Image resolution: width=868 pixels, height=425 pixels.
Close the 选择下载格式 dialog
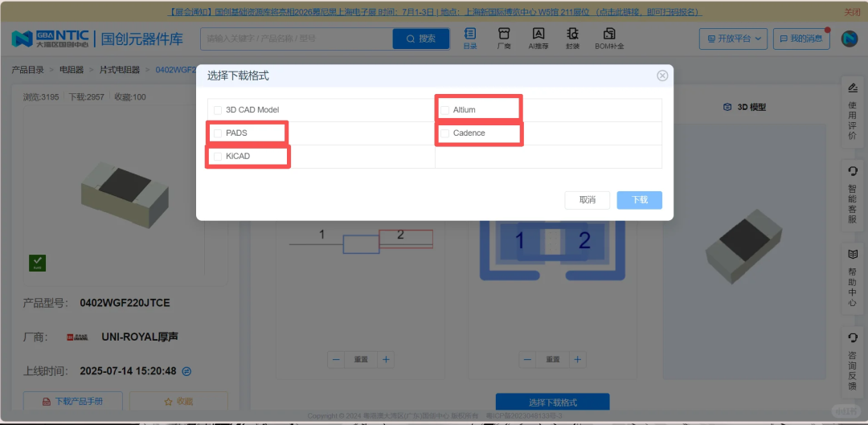662,76
